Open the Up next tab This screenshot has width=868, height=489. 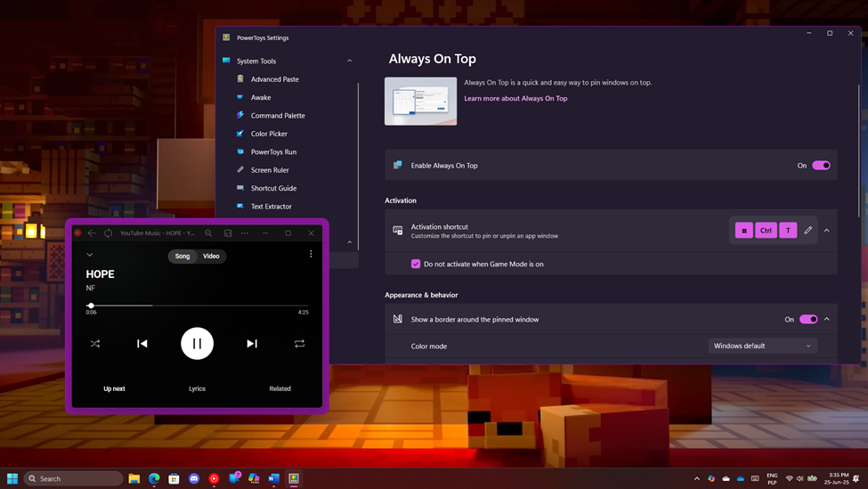[x=114, y=388]
